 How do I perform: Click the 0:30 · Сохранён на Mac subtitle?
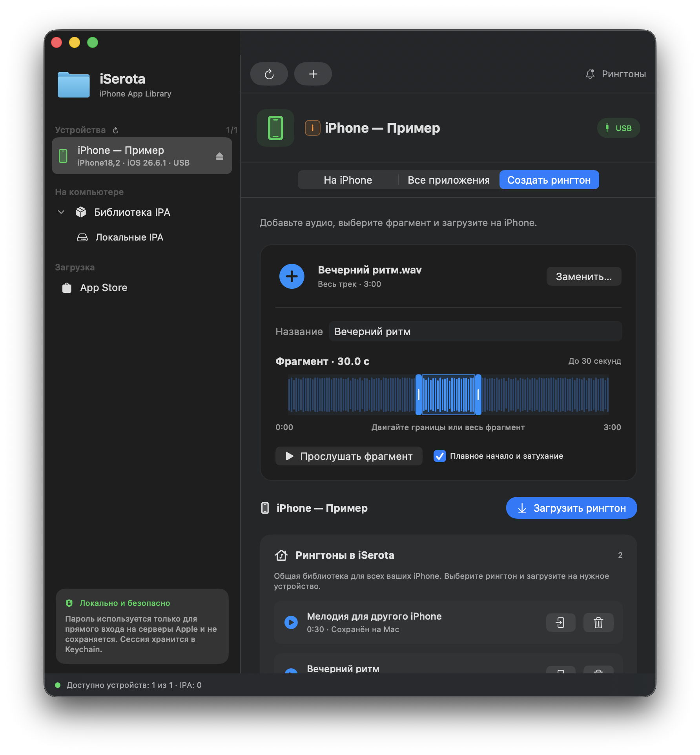[353, 629]
